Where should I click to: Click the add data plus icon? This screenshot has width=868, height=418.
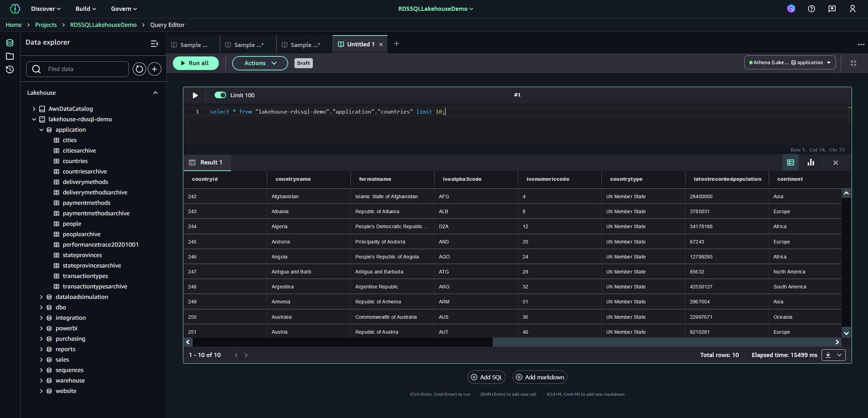pos(154,69)
